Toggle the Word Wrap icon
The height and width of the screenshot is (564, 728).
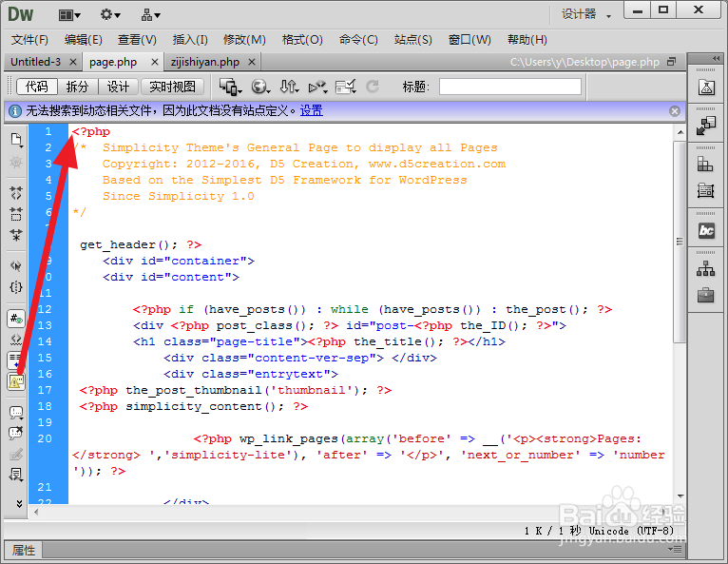[x=15, y=360]
